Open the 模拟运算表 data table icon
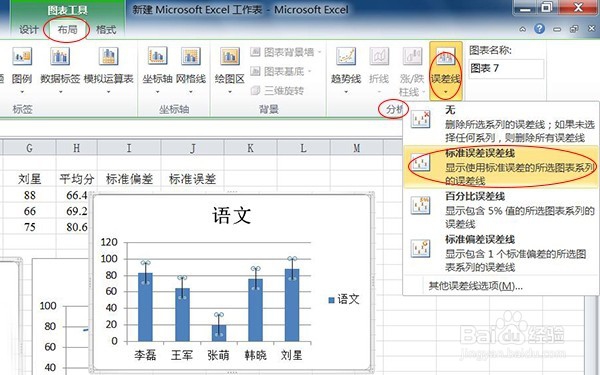The width and height of the screenshot is (600, 375). [108, 57]
